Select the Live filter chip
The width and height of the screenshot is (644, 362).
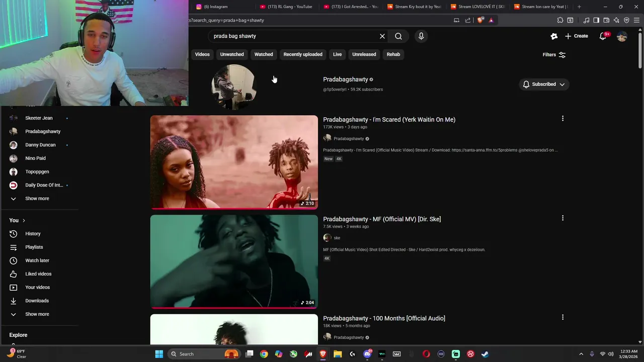point(337,54)
